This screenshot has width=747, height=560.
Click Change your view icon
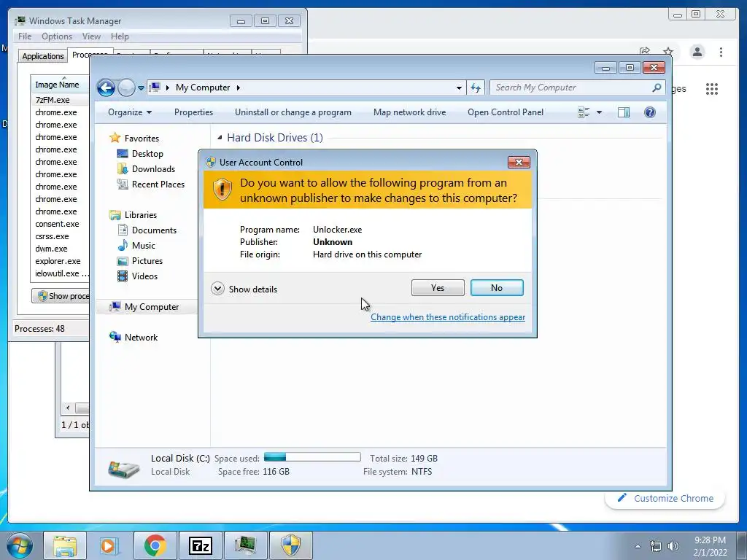pos(584,112)
